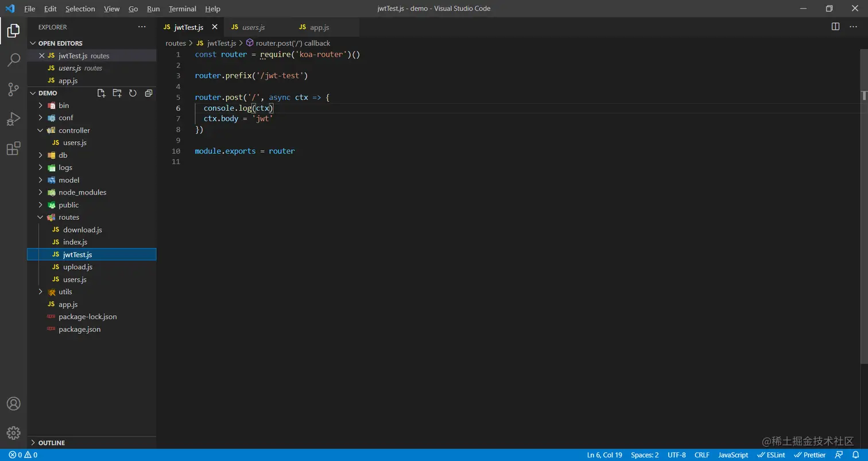This screenshot has width=868, height=461.
Task: Open editor more actions ellipsis menu
Action: (854, 27)
